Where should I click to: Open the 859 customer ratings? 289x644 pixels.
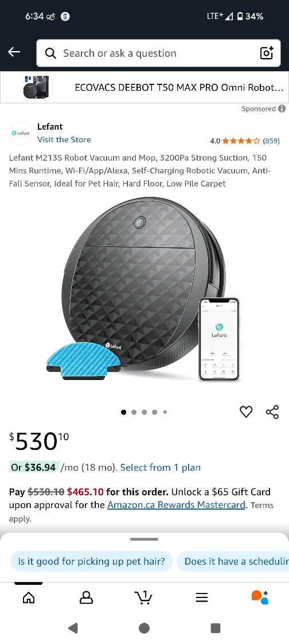click(271, 141)
